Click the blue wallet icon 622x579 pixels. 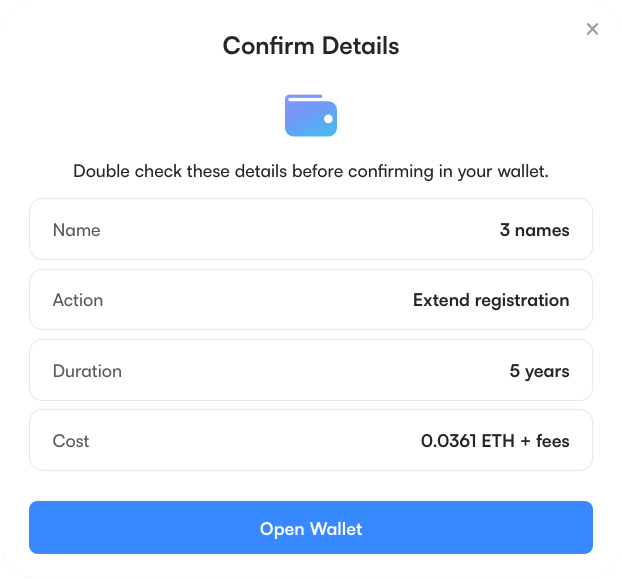[x=311, y=115]
